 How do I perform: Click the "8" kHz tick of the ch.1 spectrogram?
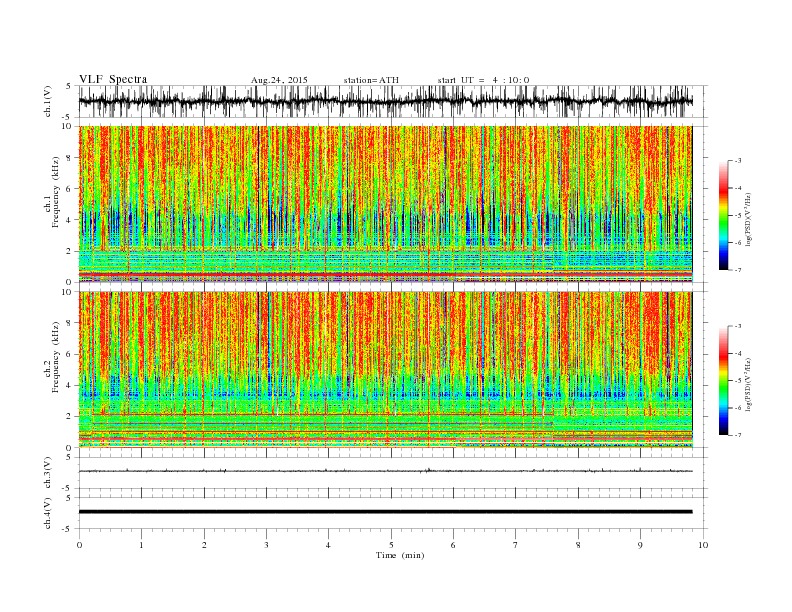70,158
